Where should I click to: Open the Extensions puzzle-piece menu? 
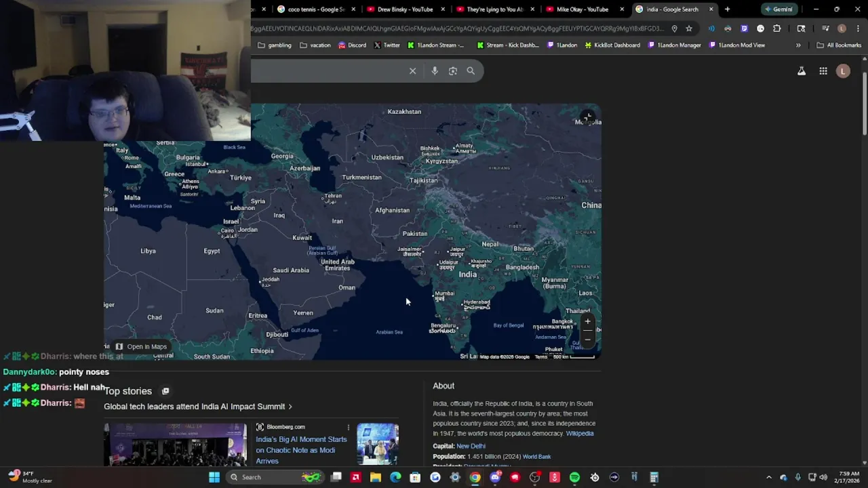pyautogui.click(x=777, y=28)
